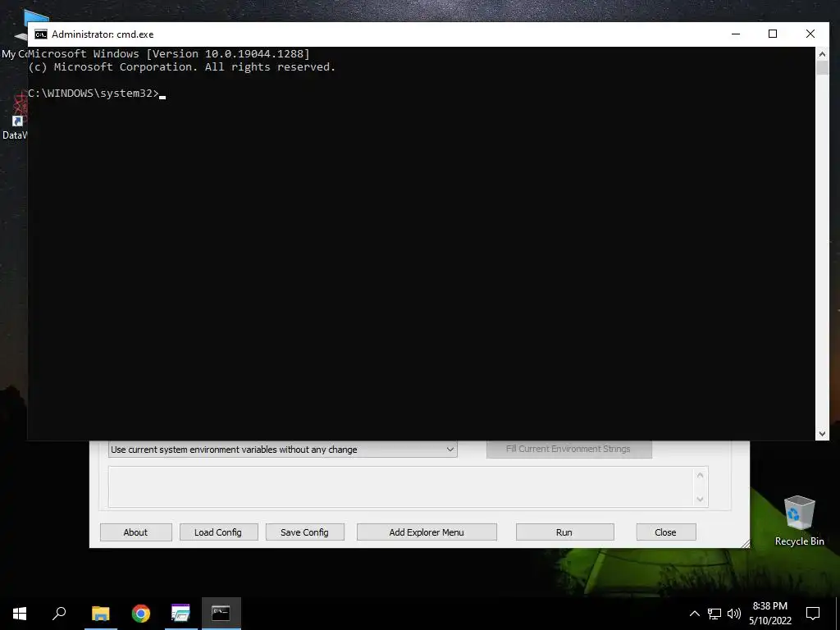
Task: Show hidden system tray icons
Action: click(694, 614)
